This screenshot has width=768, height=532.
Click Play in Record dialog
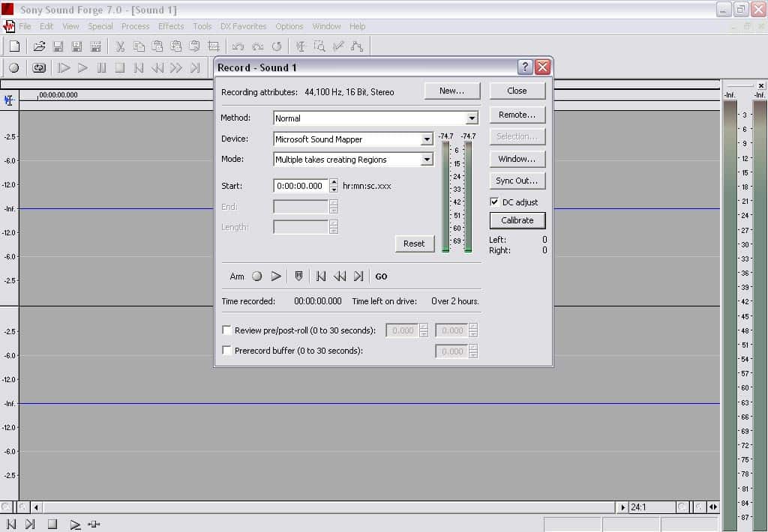pyautogui.click(x=276, y=276)
